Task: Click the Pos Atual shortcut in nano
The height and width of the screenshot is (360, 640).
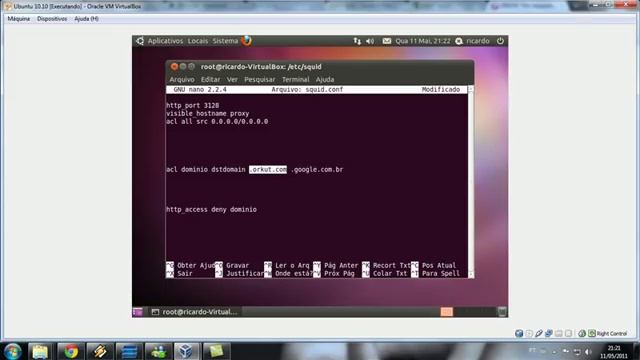Action: (433, 265)
